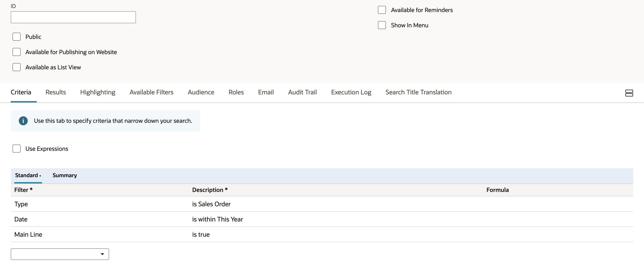Select the Type filter row

pos(322,204)
